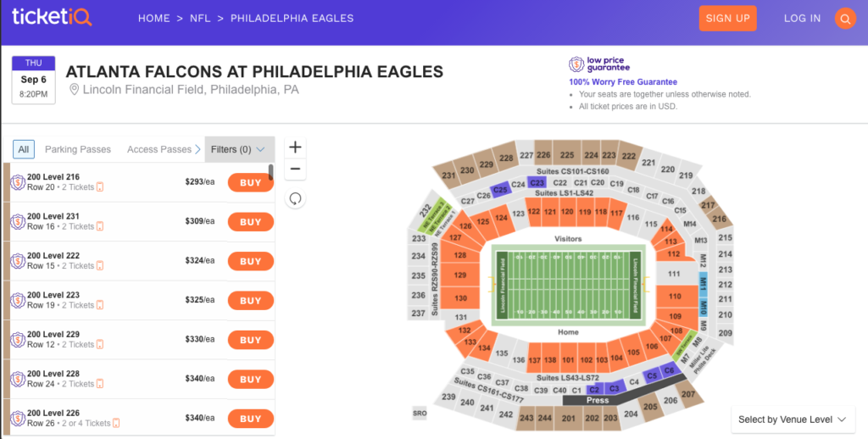Click the ticketIQ logo

click(x=53, y=17)
